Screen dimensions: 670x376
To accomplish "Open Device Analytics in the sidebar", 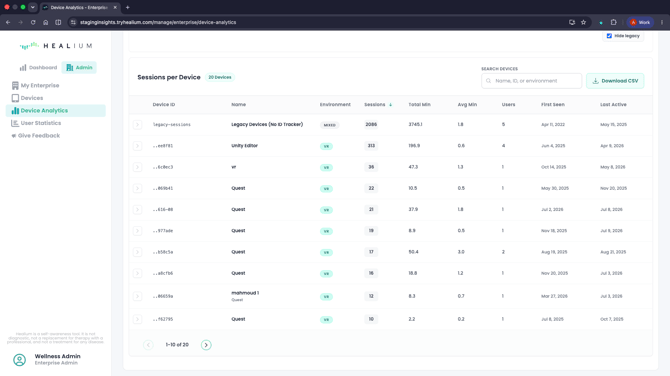I will click(x=56, y=111).
